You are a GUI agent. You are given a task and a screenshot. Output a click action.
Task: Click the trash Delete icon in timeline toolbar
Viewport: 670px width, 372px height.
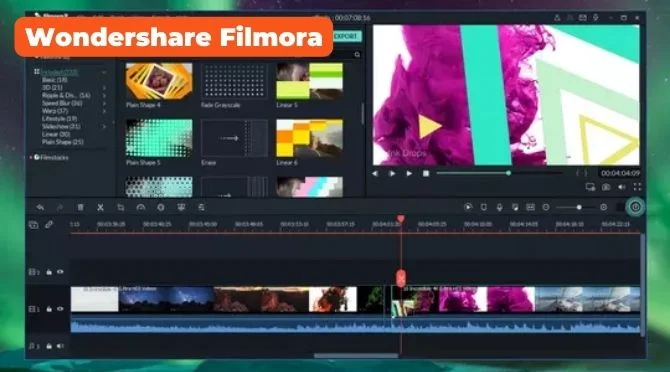pyautogui.click(x=80, y=208)
